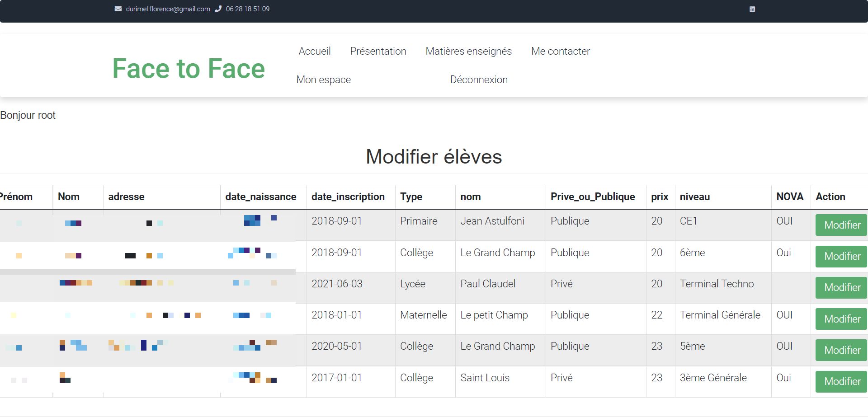Go to the Accueil page
This screenshot has width=868, height=417.
(314, 51)
